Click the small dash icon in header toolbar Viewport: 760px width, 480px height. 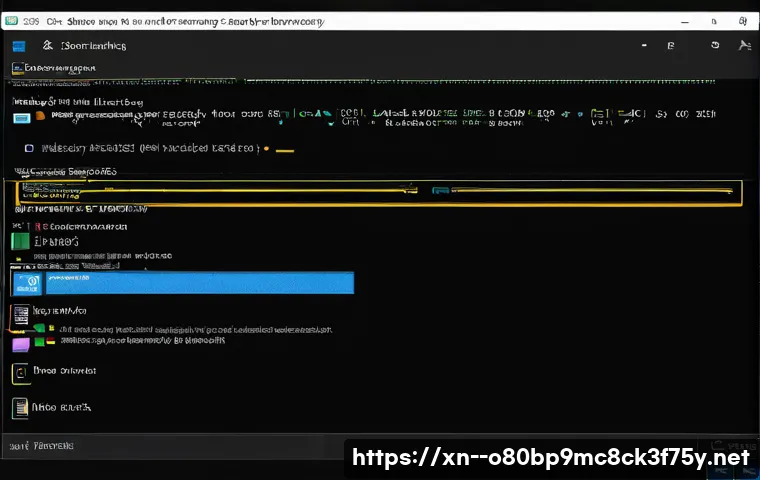[644, 45]
